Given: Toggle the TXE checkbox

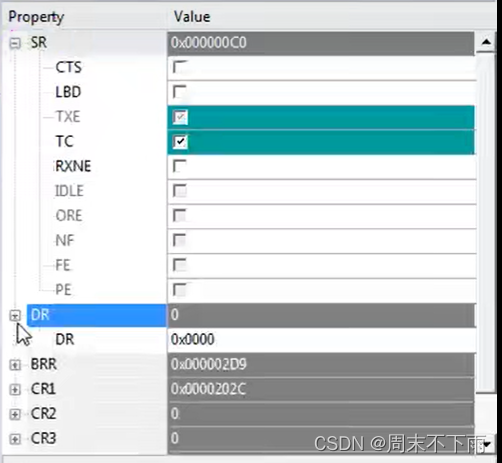Looking at the screenshot, I should click(180, 117).
